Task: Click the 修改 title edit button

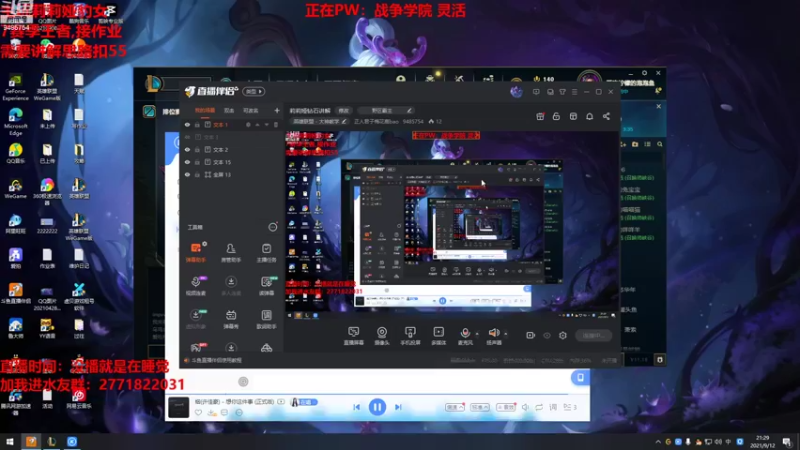Action: pos(344,110)
